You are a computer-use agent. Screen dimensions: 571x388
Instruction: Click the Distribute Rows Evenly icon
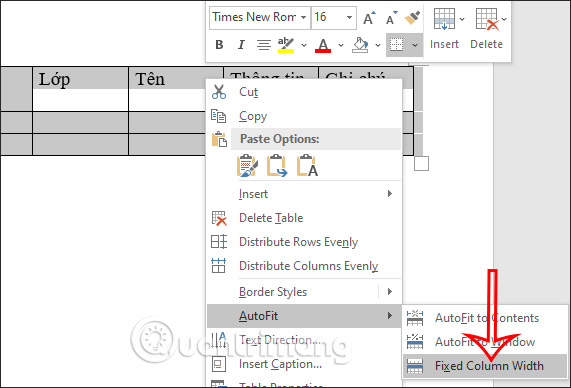[219, 242]
